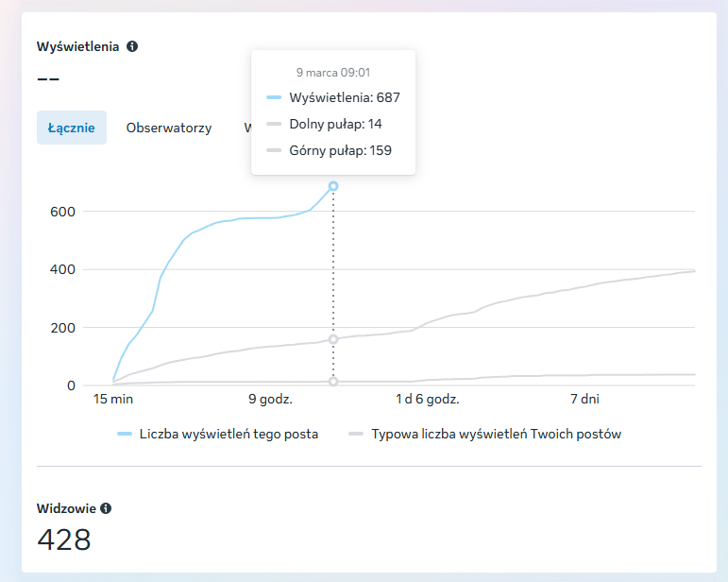Click the info icon beside Wyświetlenia
The width and height of the screenshot is (728, 582).
pyautogui.click(x=132, y=46)
